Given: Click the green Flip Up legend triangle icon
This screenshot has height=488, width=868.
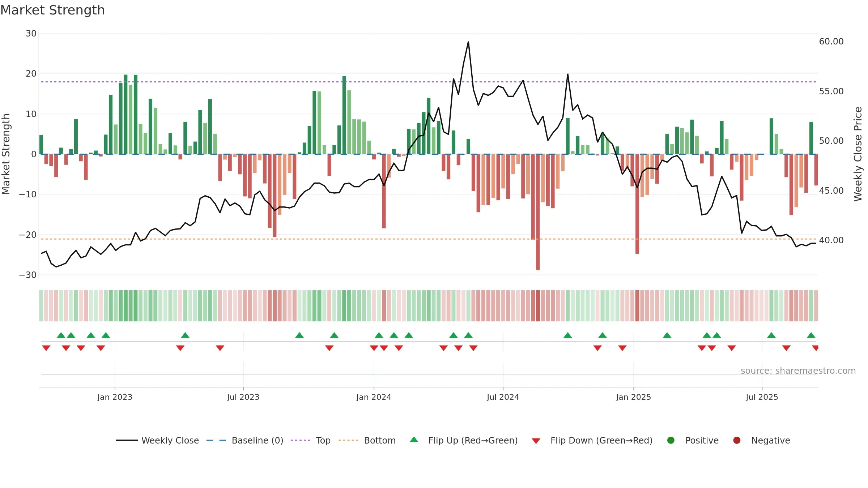Looking at the screenshot, I should [x=414, y=440].
